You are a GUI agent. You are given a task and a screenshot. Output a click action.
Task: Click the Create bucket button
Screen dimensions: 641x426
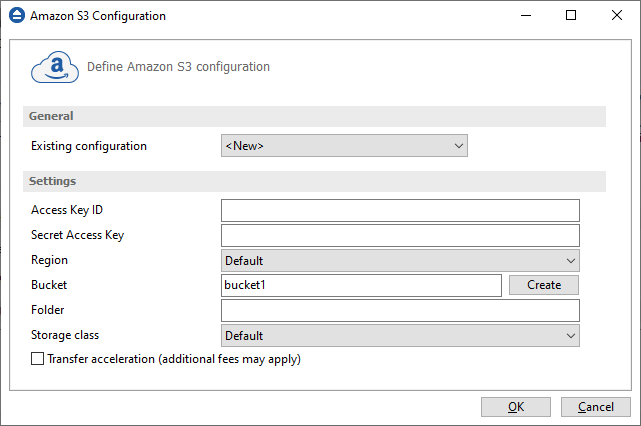click(x=544, y=285)
